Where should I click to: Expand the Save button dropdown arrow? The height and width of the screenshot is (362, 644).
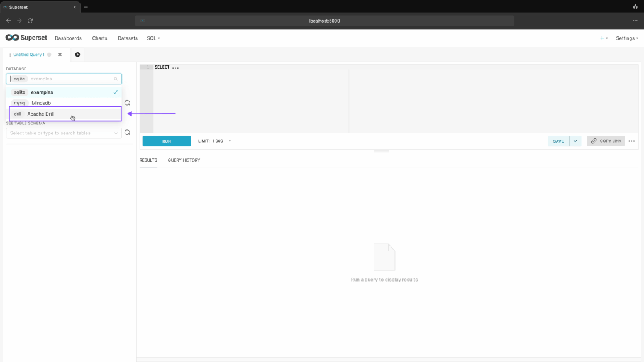(575, 141)
